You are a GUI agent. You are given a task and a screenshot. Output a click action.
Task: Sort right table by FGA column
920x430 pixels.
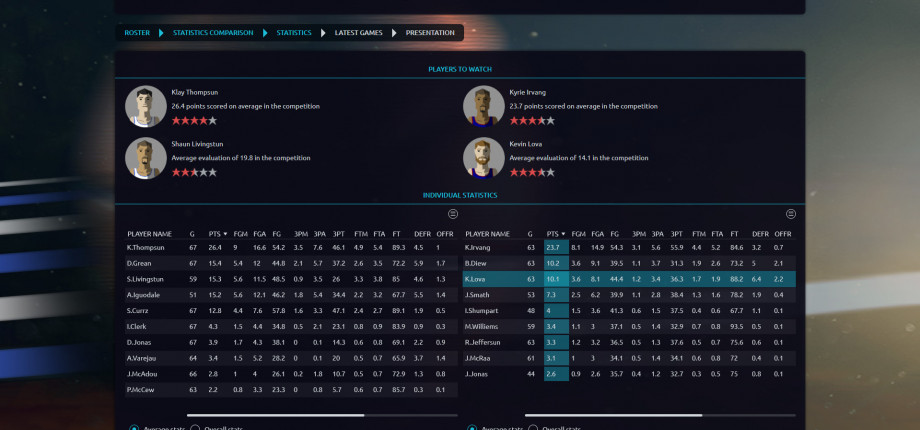[597, 234]
